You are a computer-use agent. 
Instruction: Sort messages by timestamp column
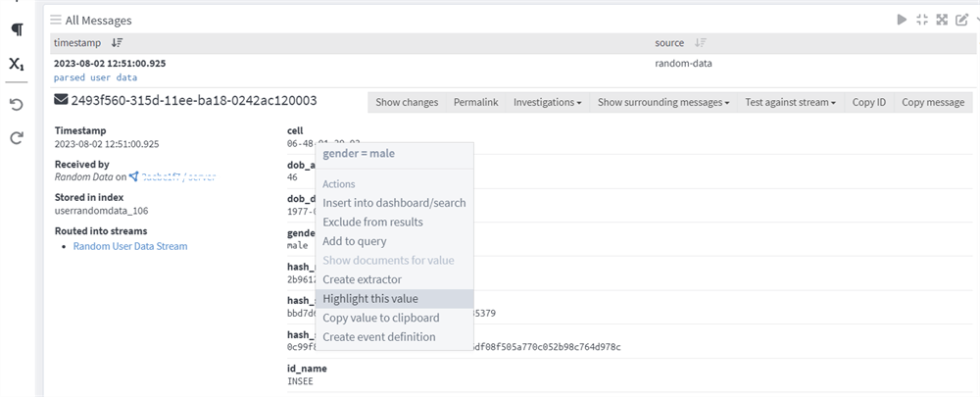117,43
